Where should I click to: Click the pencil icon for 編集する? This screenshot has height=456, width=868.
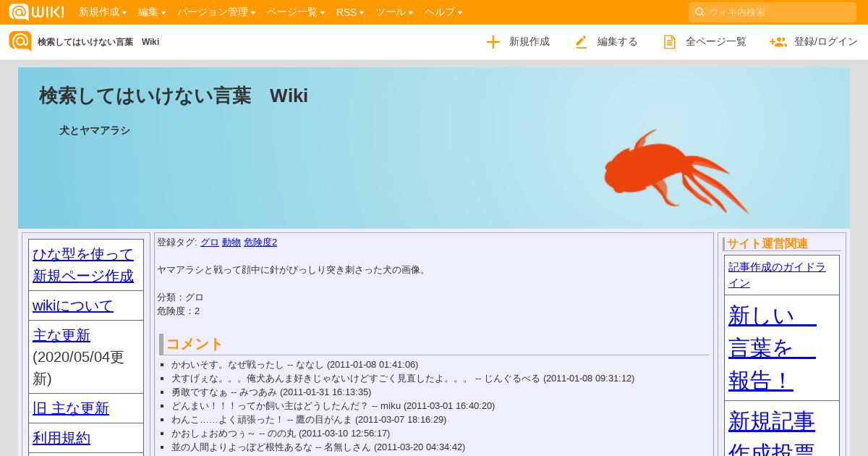click(581, 42)
